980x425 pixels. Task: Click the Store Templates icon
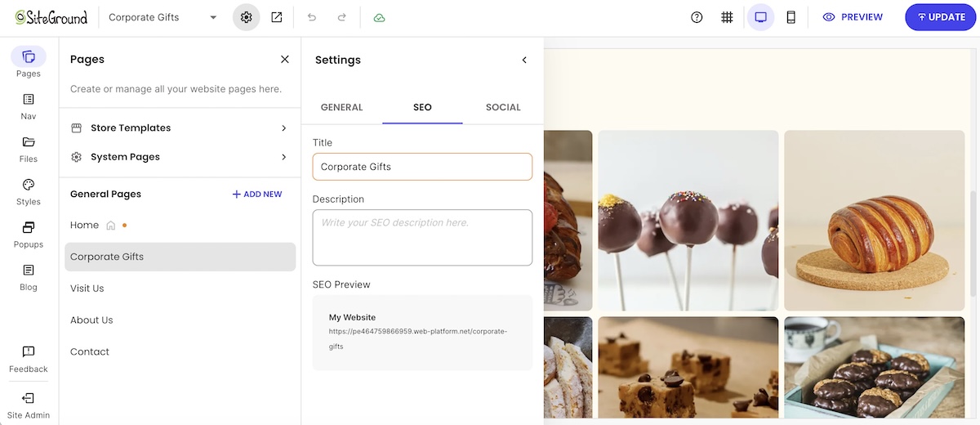(77, 128)
